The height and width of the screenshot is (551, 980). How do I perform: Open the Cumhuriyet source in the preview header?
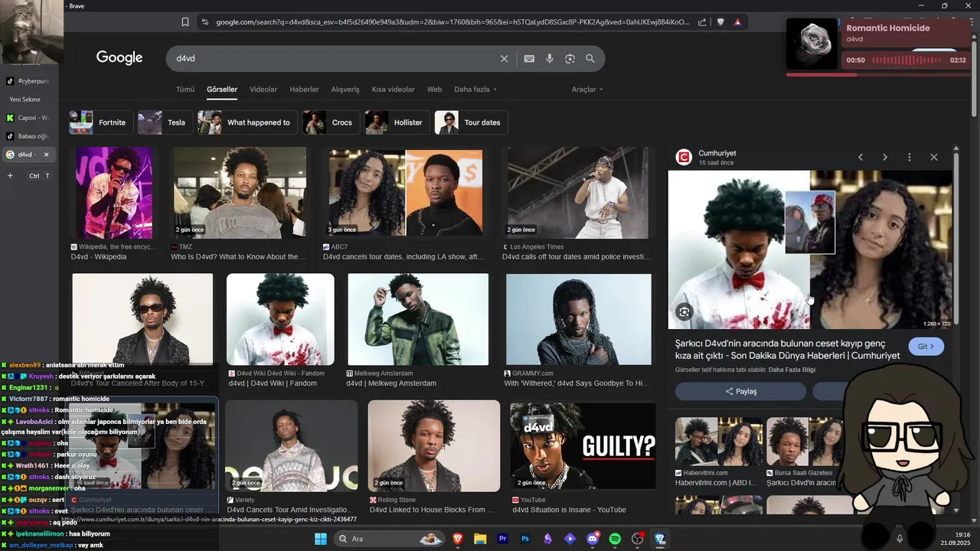[717, 154]
